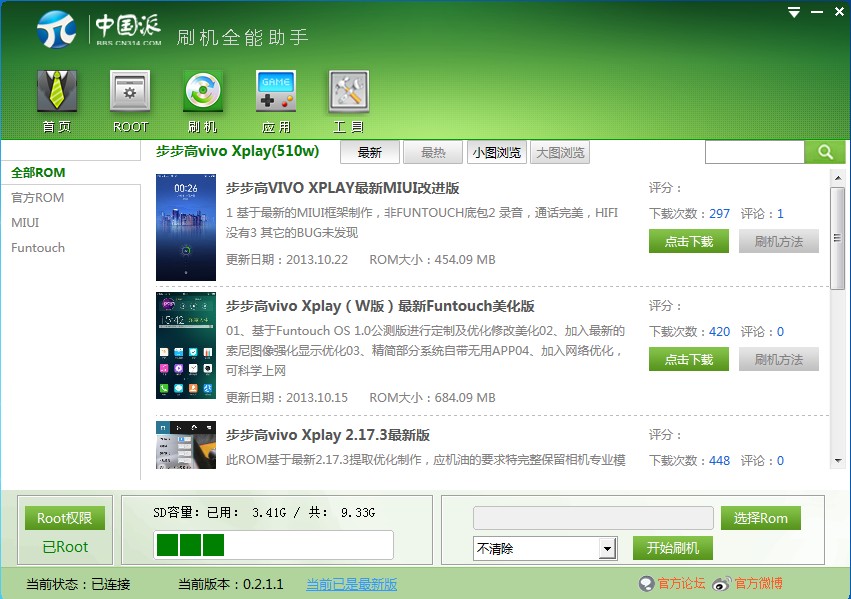View 刷机方法 for Funtouch美化版 ROM

pyautogui.click(x=779, y=359)
